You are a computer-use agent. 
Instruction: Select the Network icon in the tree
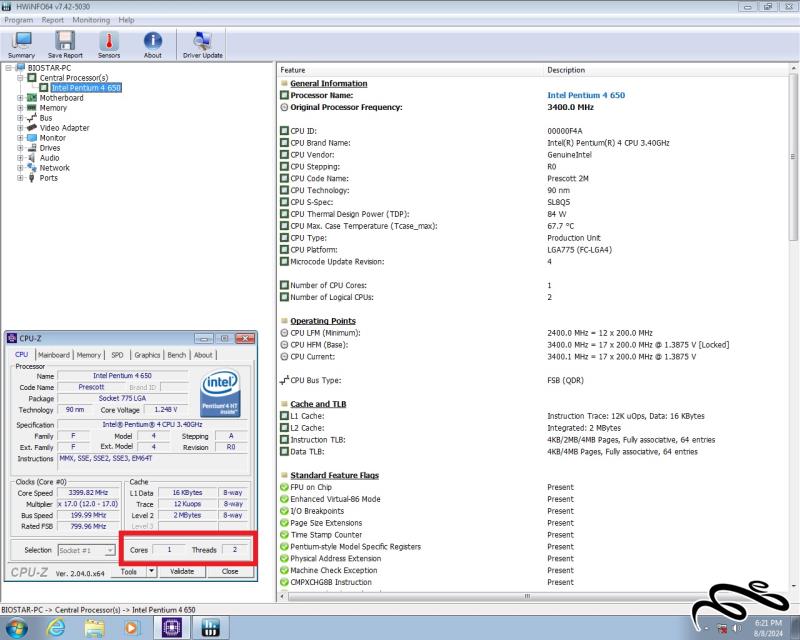32,168
